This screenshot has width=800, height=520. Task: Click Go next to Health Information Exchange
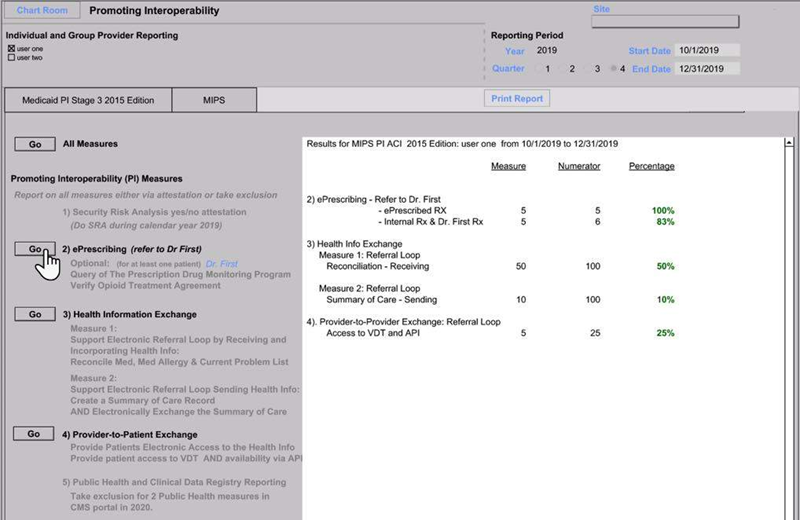click(35, 314)
